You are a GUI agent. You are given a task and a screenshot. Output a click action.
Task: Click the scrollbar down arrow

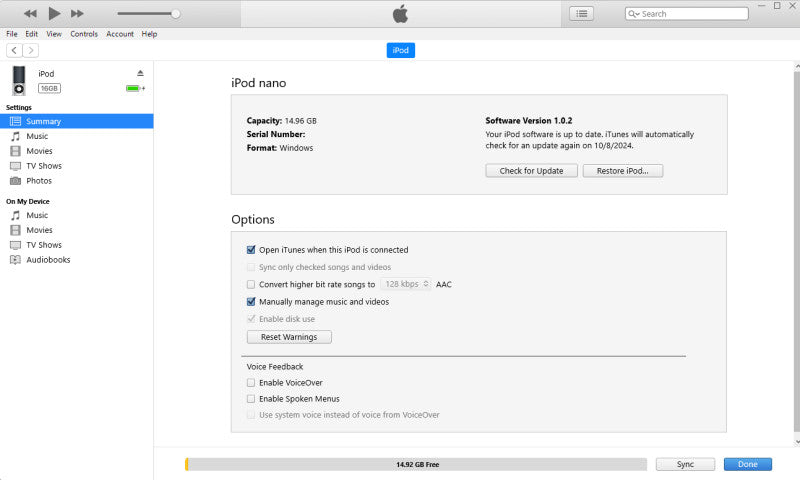pos(797,442)
